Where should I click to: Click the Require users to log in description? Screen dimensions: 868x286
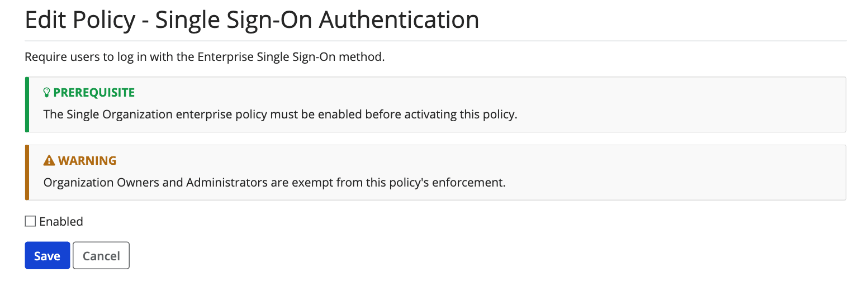point(205,57)
